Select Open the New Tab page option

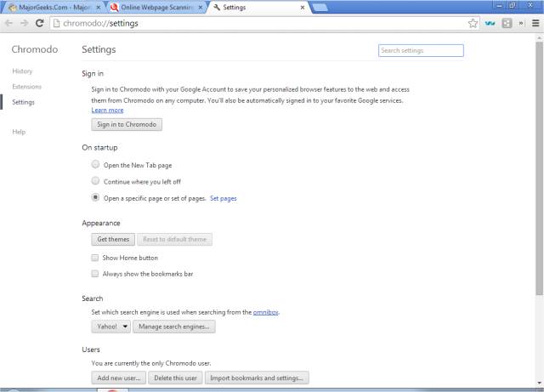coord(95,164)
